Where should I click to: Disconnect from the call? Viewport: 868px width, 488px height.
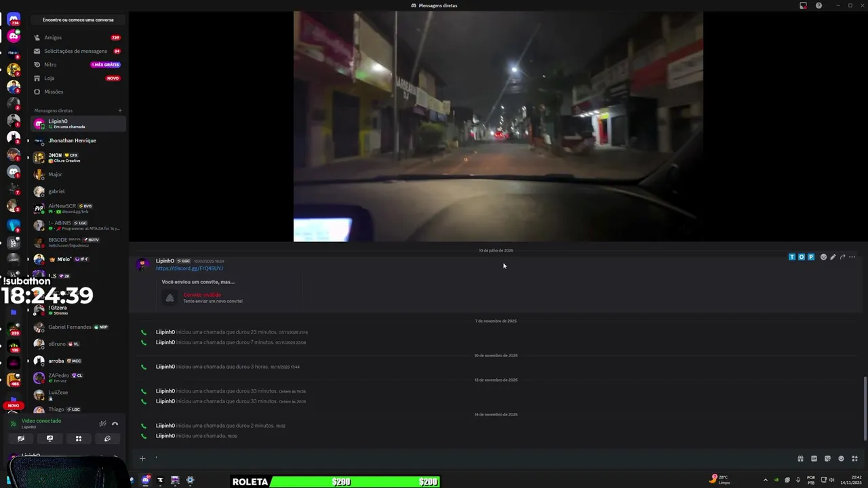(x=115, y=424)
